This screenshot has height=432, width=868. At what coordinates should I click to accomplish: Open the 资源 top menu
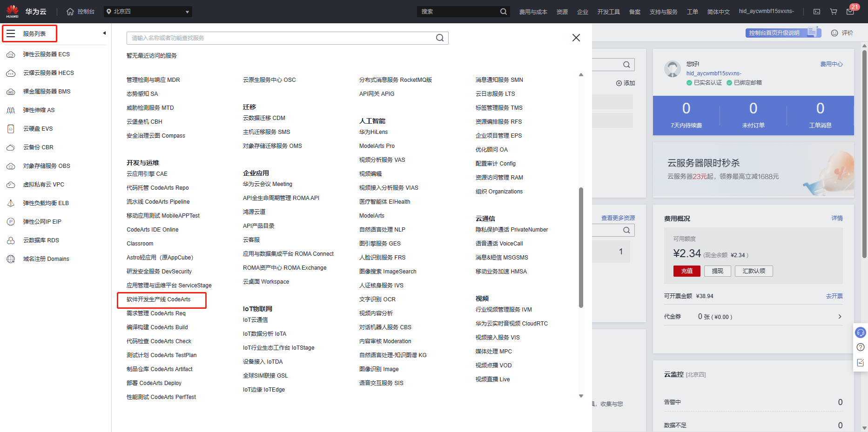(562, 12)
